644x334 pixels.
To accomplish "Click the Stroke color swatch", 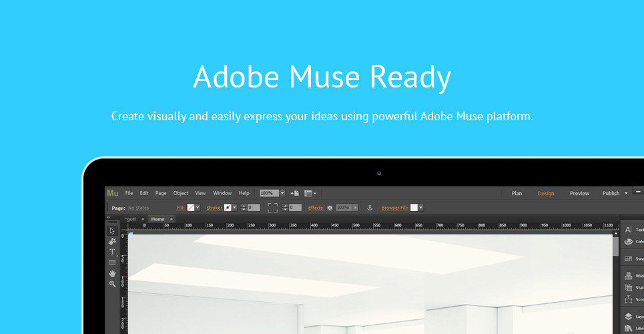I will [228, 208].
